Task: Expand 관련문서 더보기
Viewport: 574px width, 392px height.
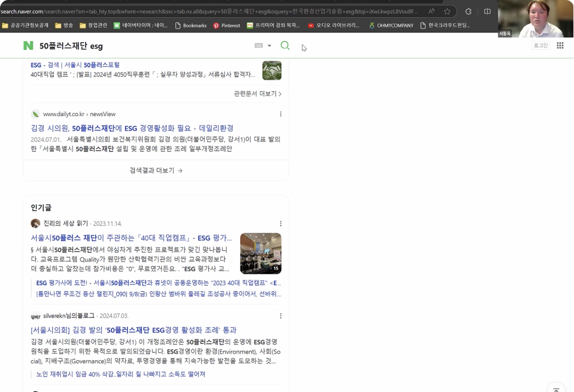Action: pyautogui.click(x=258, y=94)
